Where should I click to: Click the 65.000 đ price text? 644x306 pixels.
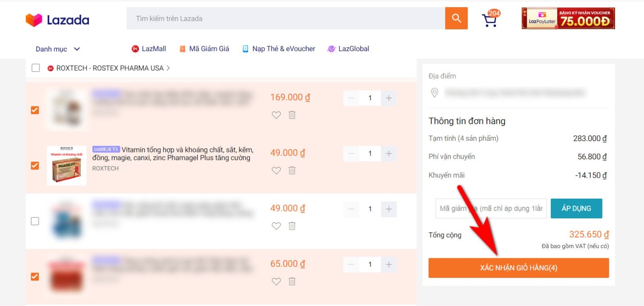coord(288,264)
